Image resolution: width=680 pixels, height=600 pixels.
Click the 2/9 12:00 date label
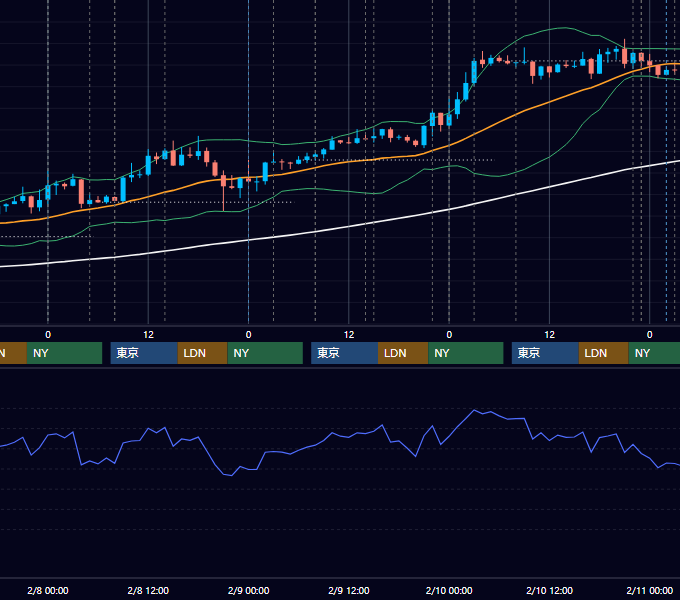pyautogui.click(x=349, y=590)
